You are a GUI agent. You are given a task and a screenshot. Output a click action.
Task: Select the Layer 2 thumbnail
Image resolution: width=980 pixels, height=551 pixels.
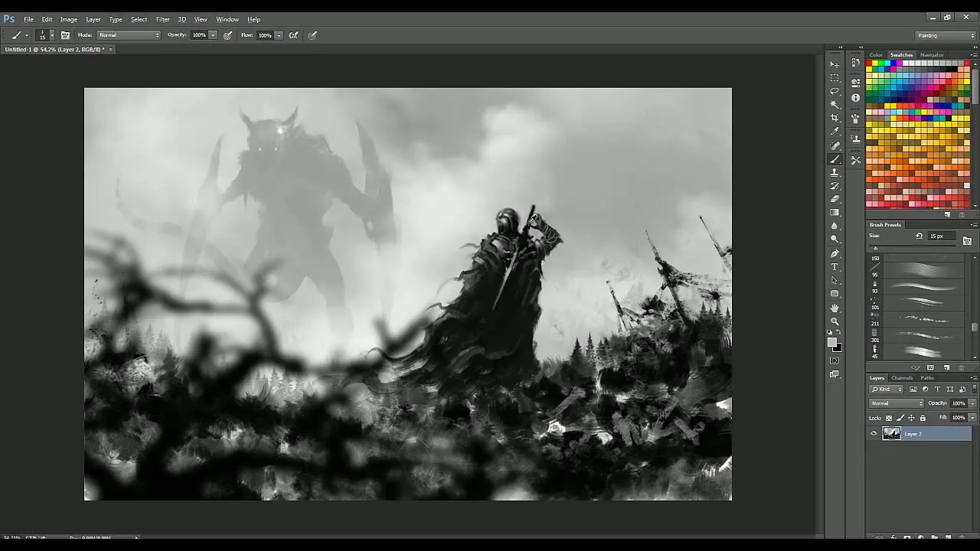coord(892,434)
